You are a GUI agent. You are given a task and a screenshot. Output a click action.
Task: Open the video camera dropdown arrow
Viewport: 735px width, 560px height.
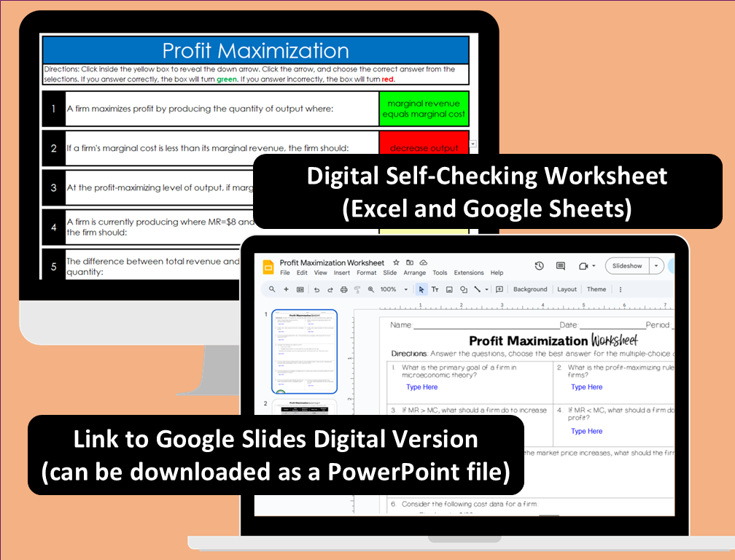click(x=594, y=265)
